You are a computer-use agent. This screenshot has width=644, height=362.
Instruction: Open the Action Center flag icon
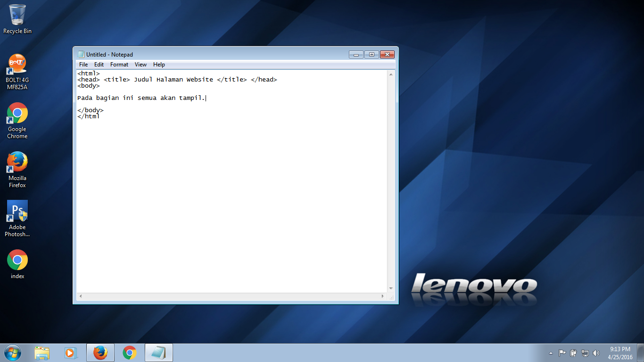point(562,353)
